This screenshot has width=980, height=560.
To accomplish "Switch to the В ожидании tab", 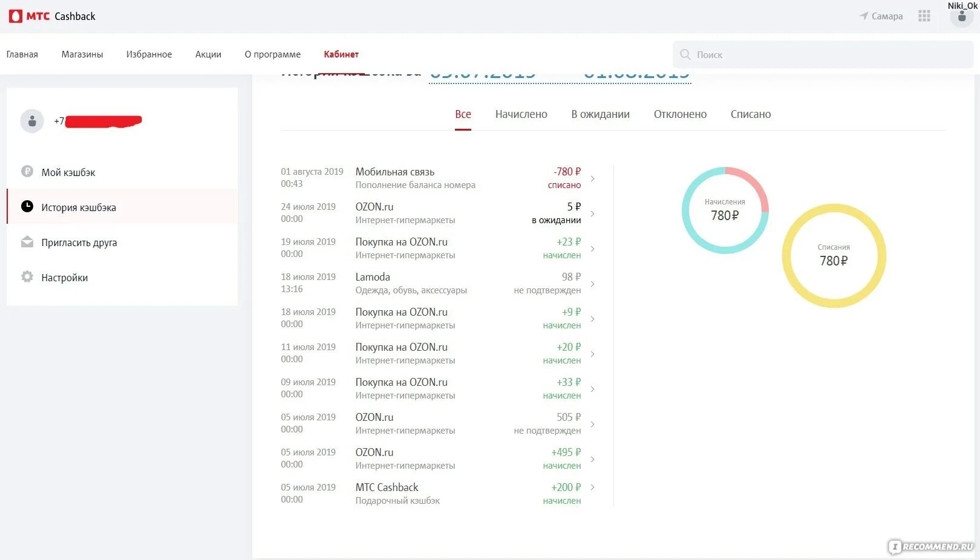I will tap(601, 114).
